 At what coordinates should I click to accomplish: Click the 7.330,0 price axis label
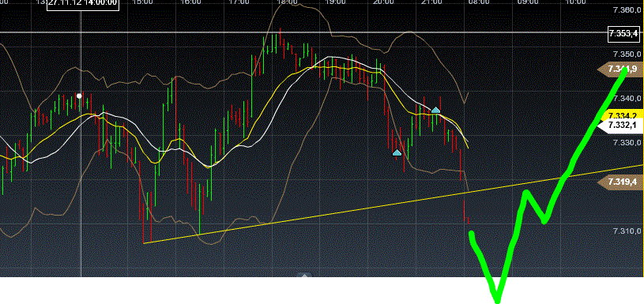[627, 143]
